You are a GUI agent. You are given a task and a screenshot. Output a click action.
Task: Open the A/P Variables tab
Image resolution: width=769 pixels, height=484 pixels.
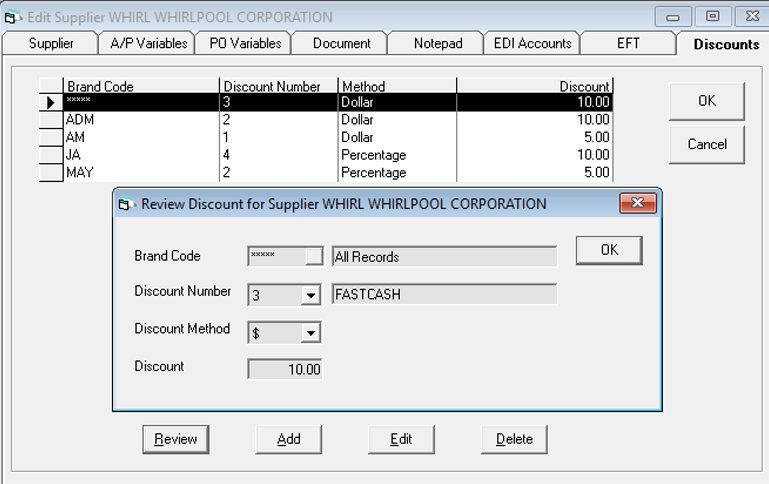(148, 43)
